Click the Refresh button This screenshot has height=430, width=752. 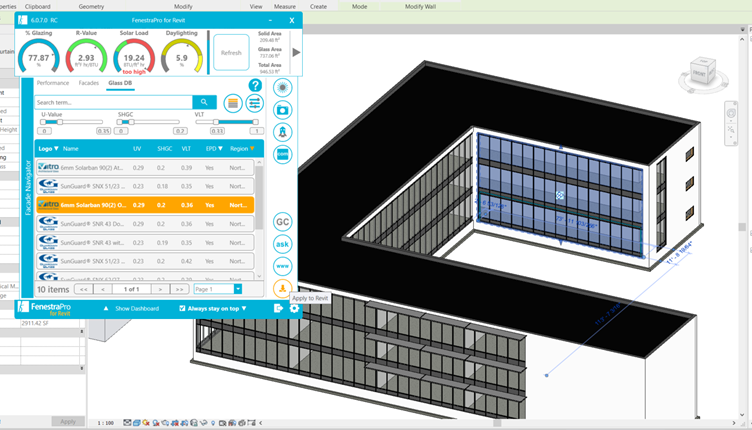click(231, 53)
